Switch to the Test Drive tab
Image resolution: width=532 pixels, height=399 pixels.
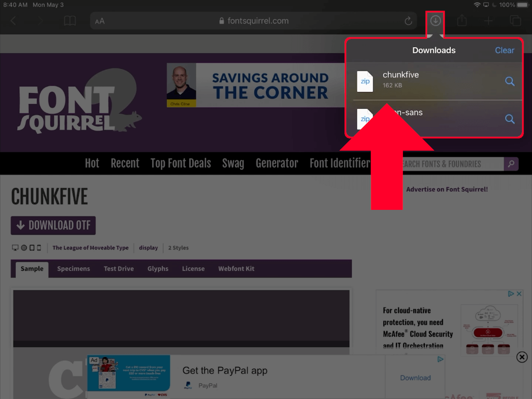(119, 269)
